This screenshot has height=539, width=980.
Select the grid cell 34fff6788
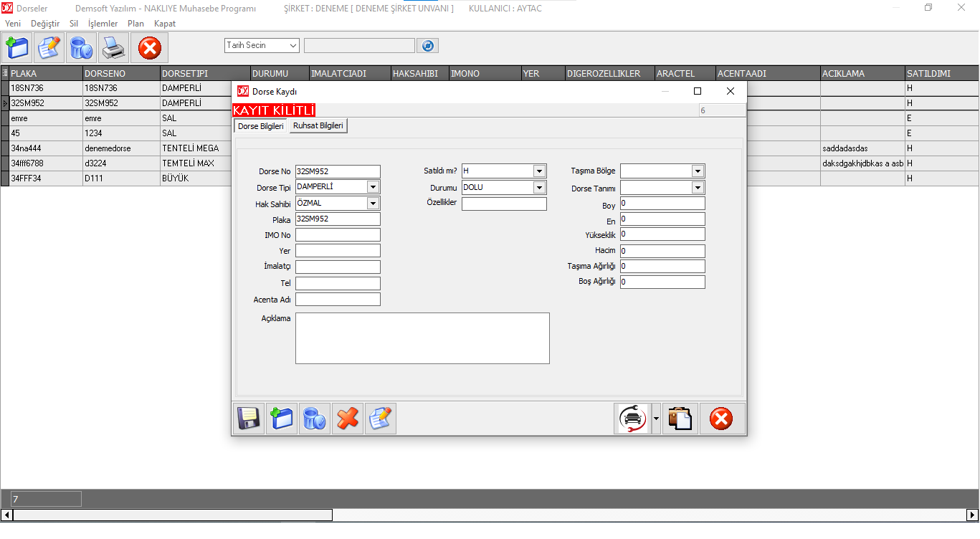(x=46, y=163)
